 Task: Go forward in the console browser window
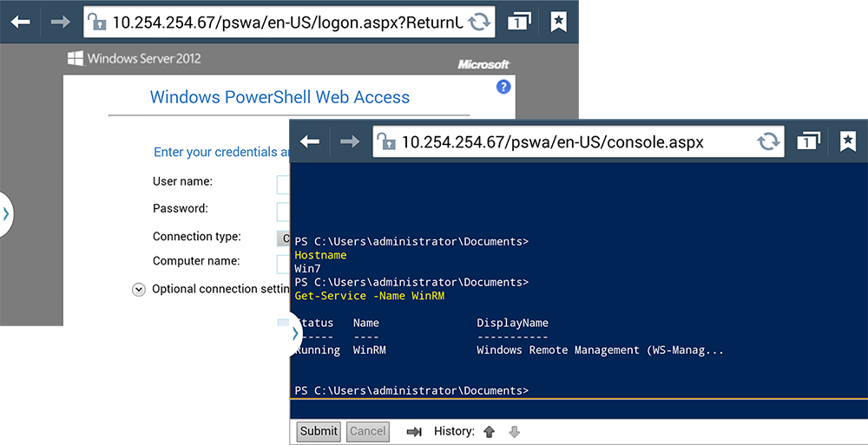click(350, 141)
